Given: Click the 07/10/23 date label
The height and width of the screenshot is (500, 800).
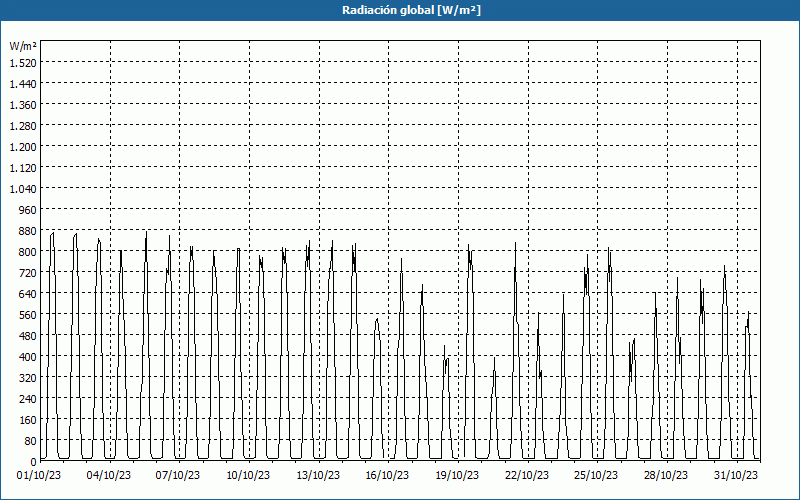Looking at the screenshot, I should coord(178,476).
